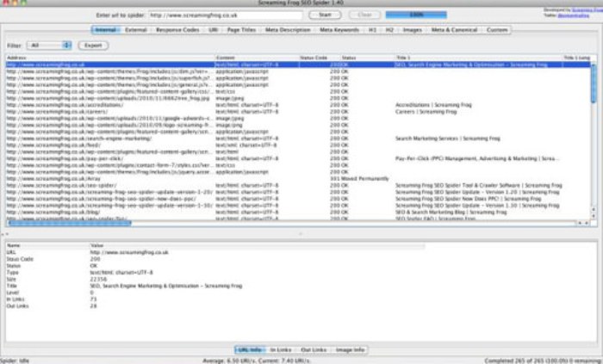Click the Title value in the details pane
The width and height of the screenshot is (603, 364).
pos(166,286)
